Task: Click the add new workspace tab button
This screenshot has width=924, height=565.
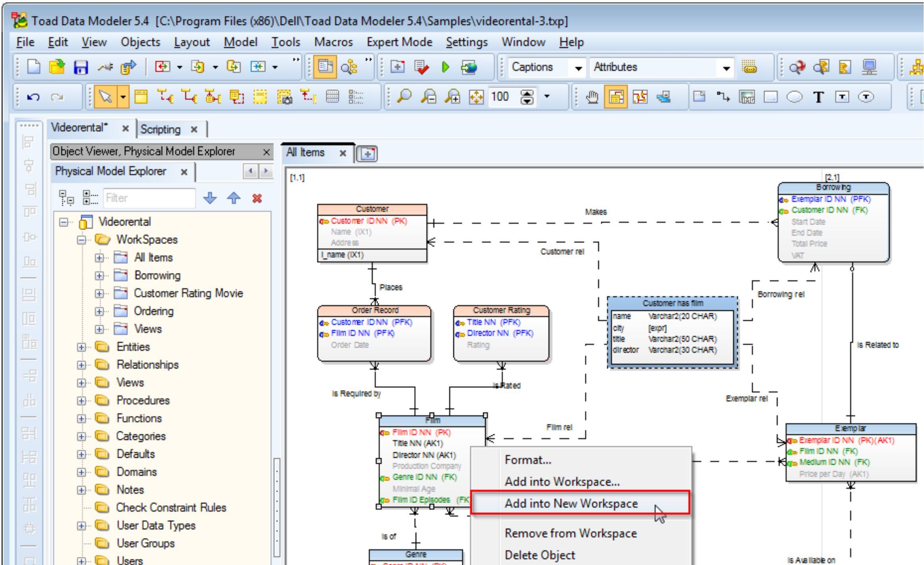Action: point(367,153)
